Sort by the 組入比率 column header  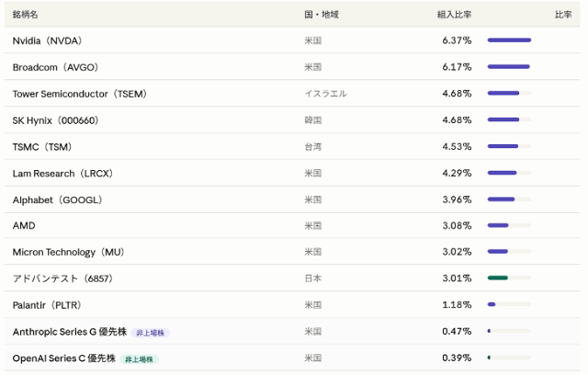coord(454,15)
